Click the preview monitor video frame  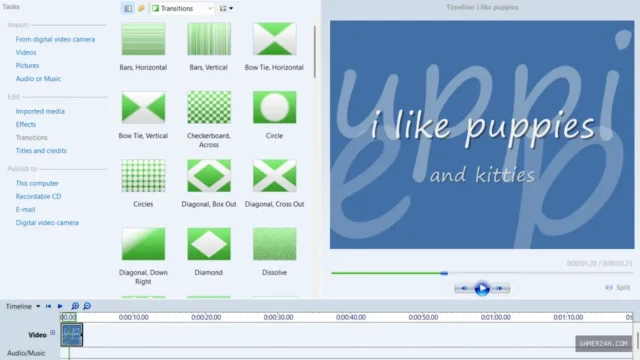[x=482, y=135]
